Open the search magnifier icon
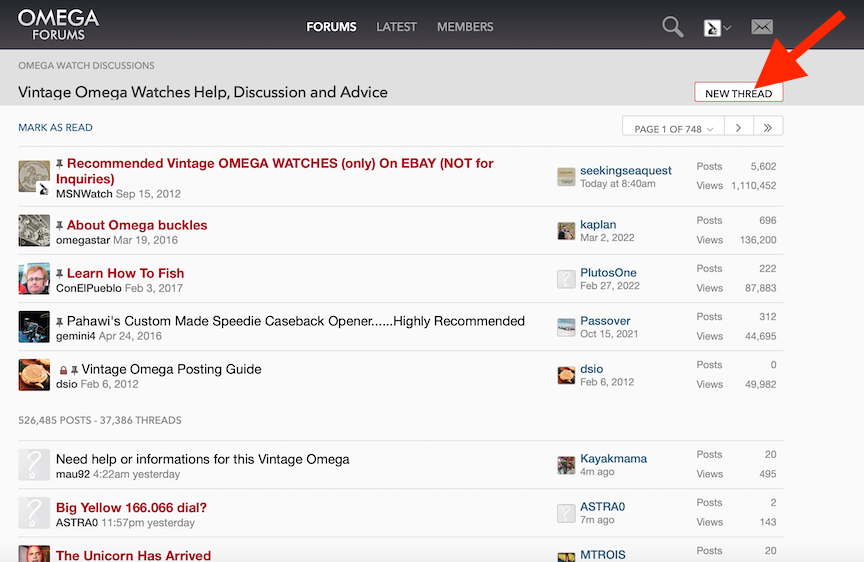 tap(673, 27)
